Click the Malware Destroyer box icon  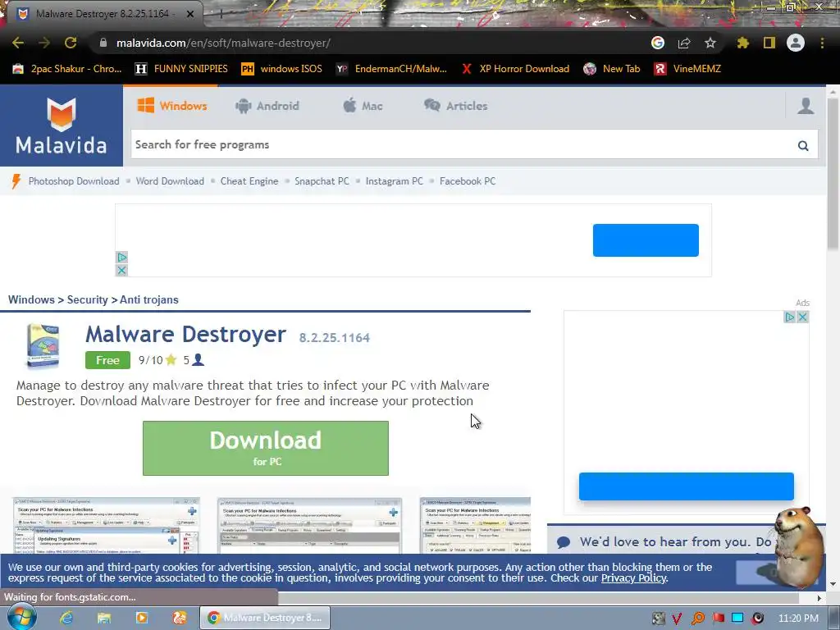tap(43, 345)
